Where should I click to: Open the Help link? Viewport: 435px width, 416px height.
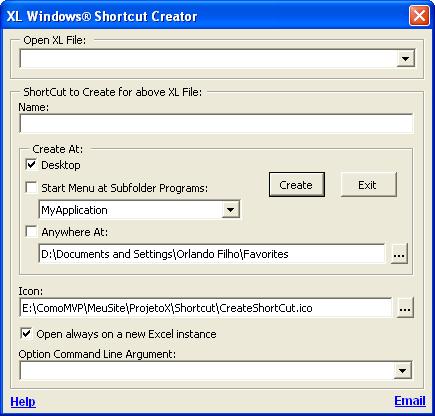click(x=23, y=401)
